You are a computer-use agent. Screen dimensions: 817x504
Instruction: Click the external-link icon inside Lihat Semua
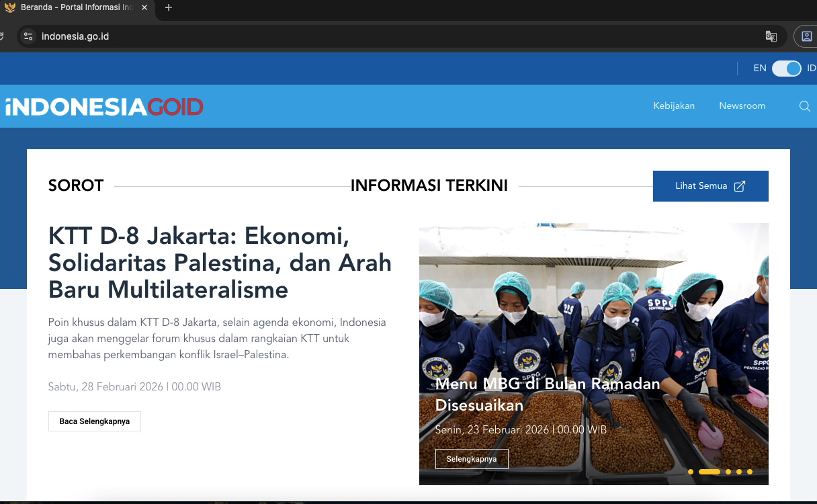740,185
